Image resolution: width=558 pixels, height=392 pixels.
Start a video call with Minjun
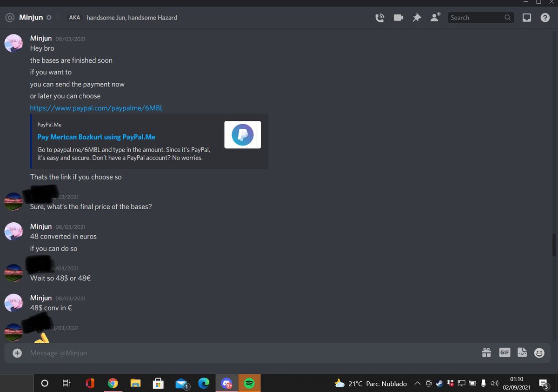[x=399, y=18]
